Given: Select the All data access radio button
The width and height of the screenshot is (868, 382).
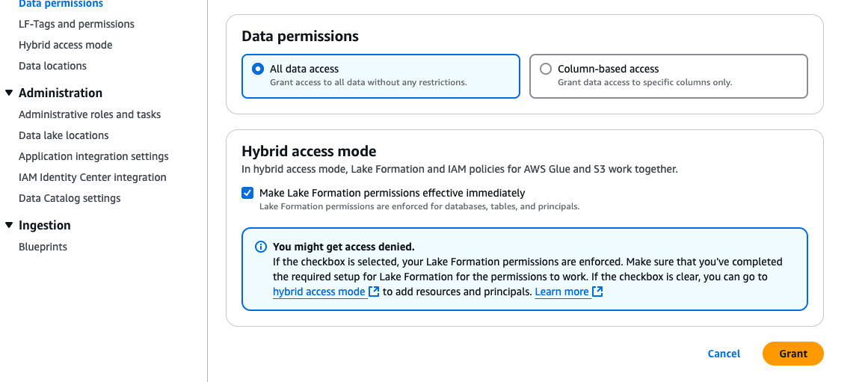Looking at the screenshot, I should click(257, 70).
